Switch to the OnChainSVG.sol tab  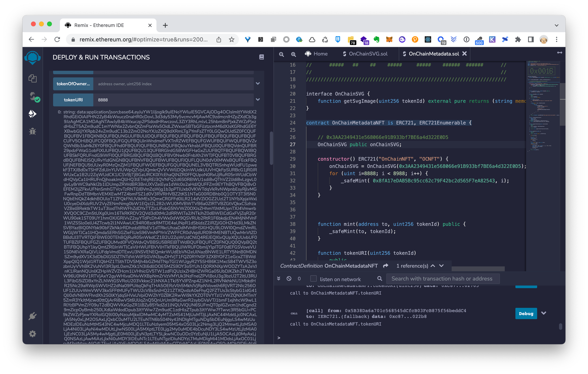pyautogui.click(x=368, y=54)
